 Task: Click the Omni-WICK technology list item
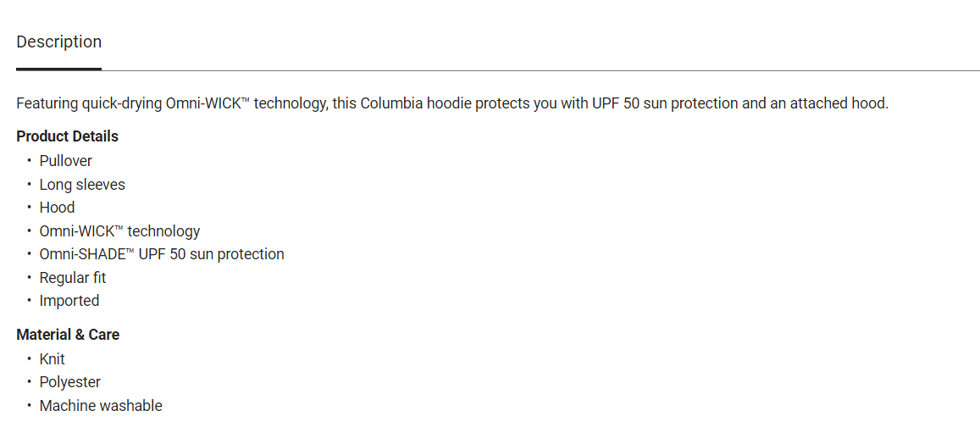[x=119, y=231]
